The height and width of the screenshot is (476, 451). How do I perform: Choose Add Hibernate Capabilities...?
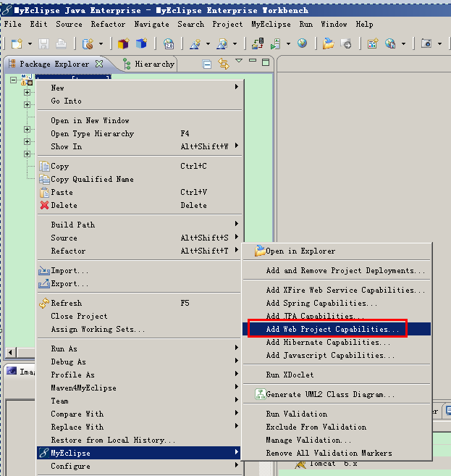coord(337,343)
